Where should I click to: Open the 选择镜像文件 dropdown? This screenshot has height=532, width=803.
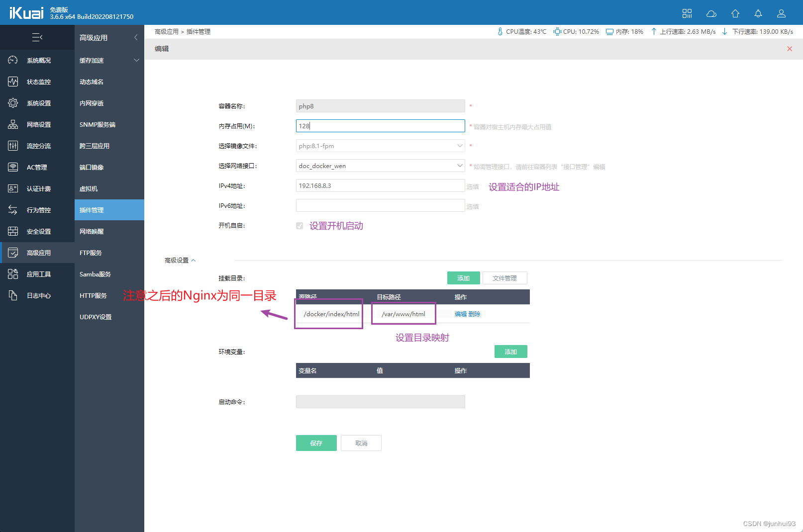(x=381, y=146)
